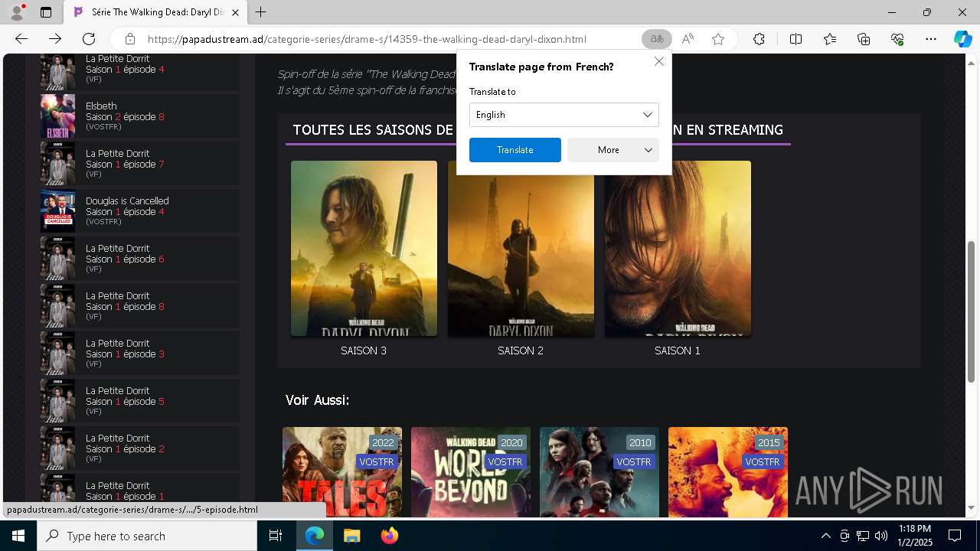Expand the More options dropdown

coord(613,150)
